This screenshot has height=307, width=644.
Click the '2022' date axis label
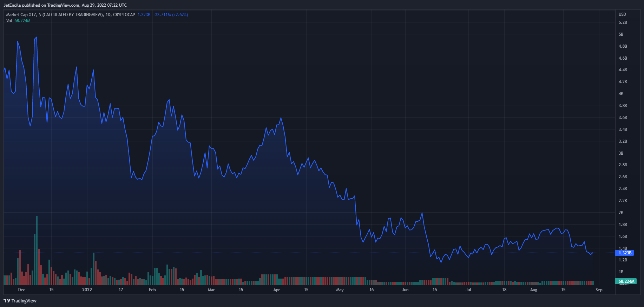coord(87,290)
